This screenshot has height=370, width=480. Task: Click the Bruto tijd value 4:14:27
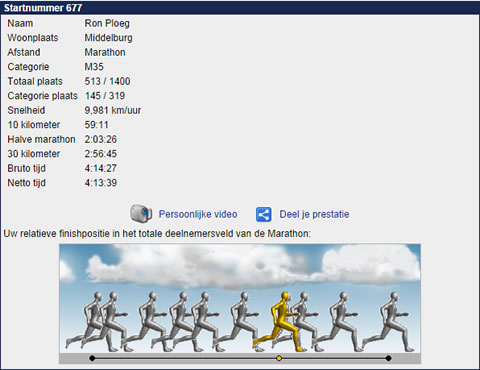[x=101, y=168]
